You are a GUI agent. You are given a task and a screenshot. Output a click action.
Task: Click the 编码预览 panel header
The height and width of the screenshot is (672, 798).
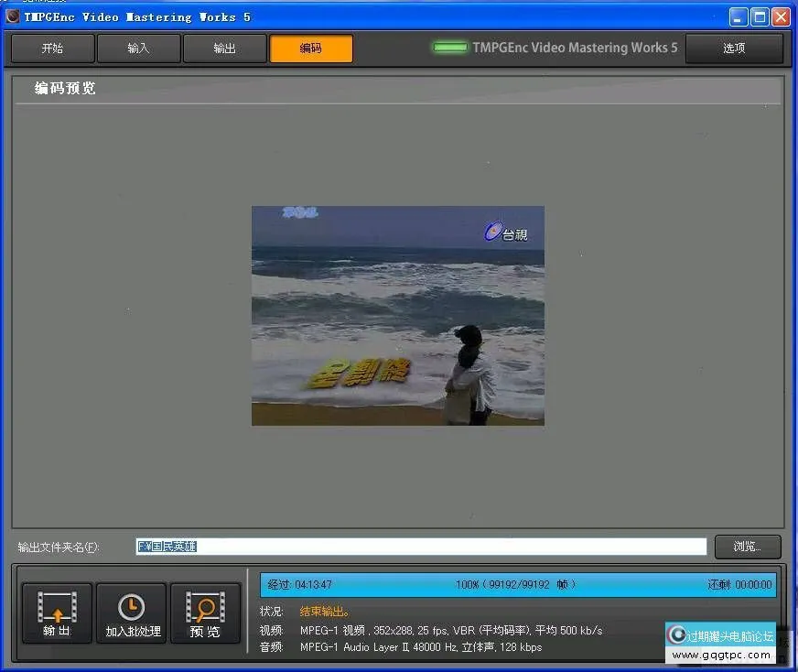point(65,89)
